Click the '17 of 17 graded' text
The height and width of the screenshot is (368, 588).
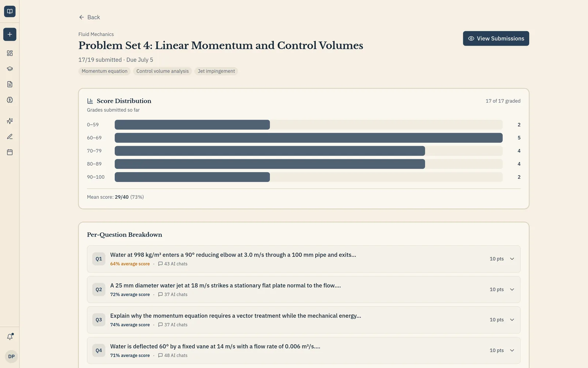point(503,101)
